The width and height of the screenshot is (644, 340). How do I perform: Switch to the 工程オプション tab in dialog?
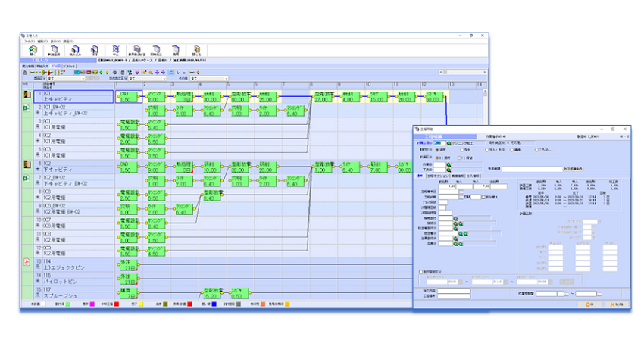click(x=438, y=175)
